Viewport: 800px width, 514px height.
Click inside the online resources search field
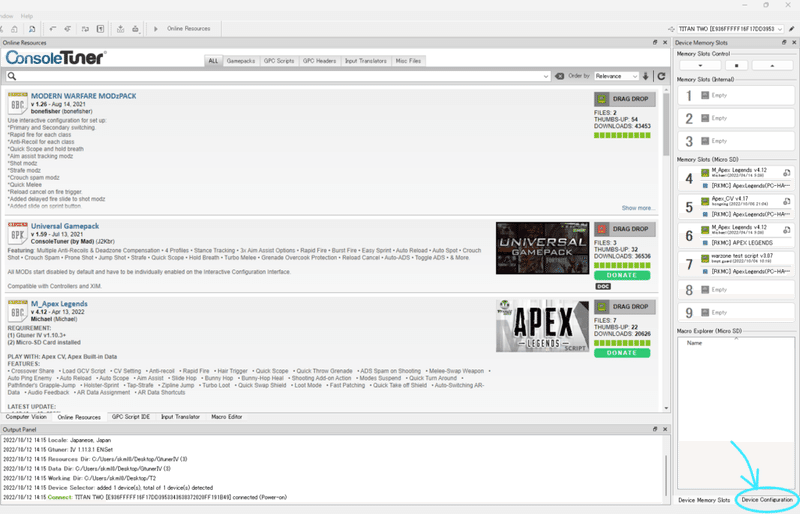click(x=278, y=76)
